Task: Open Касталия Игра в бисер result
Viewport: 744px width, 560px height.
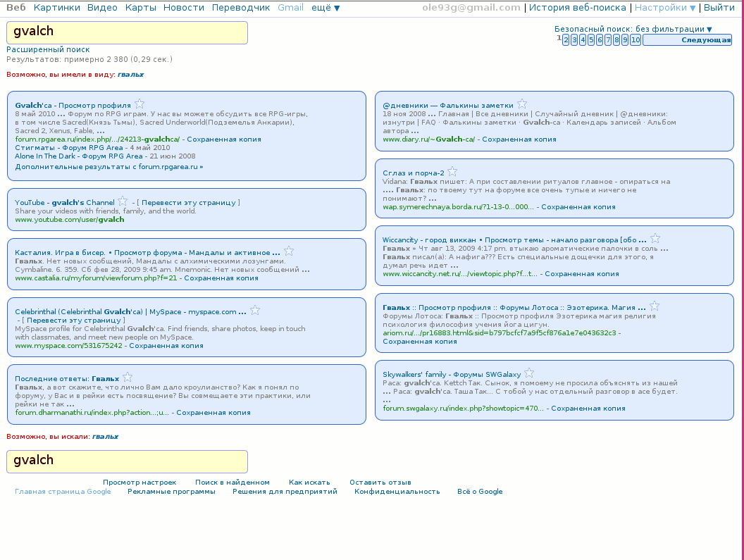Action: click(147, 253)
